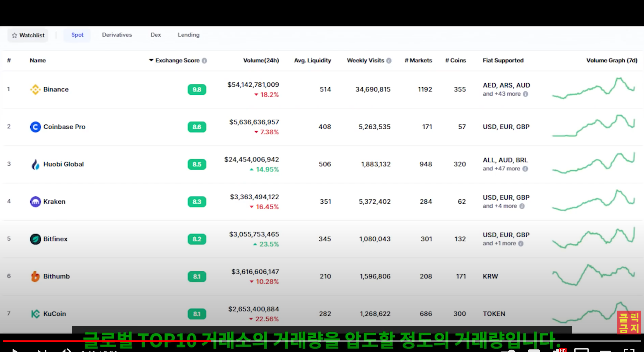Open Bithumb 7d volume graph
Screen dimensions: 644x352
click(594, 275)
